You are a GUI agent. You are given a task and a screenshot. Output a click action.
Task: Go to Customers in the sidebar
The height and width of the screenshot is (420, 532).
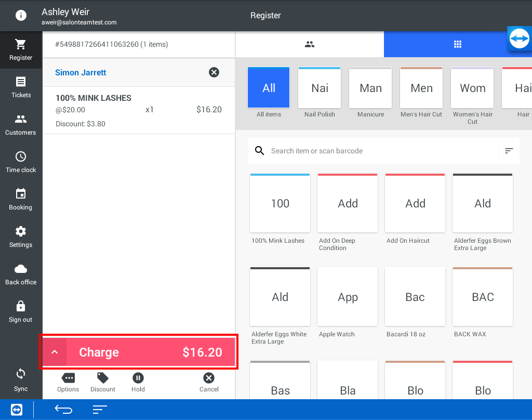coord(21,124)
